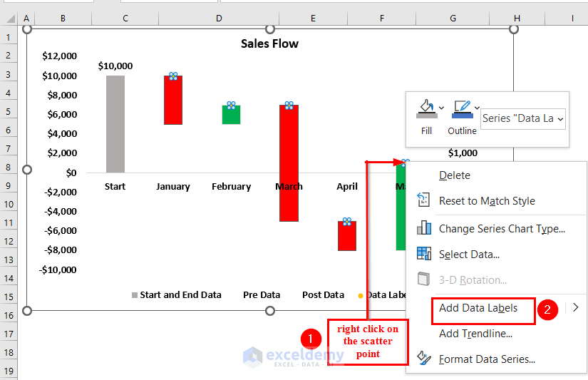Select the $1,000 data label
The height and width of the screenshot is (380, 588).
[463, 153]
